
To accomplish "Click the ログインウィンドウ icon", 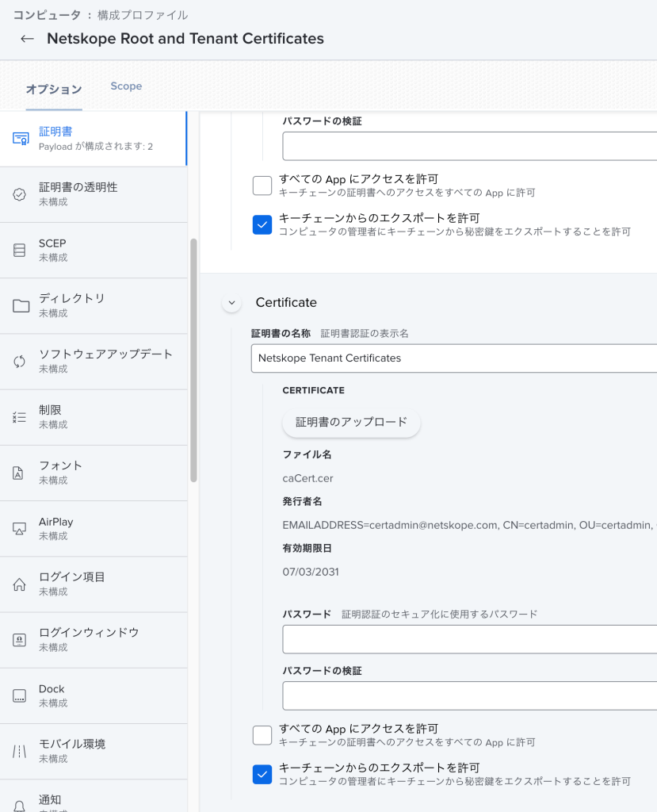I will [19, 640].
